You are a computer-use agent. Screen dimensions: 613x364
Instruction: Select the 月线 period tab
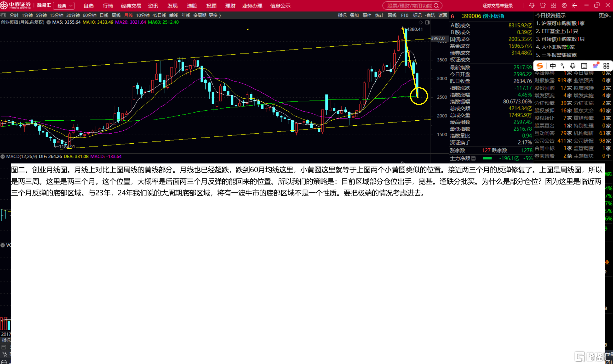point(128,15)
